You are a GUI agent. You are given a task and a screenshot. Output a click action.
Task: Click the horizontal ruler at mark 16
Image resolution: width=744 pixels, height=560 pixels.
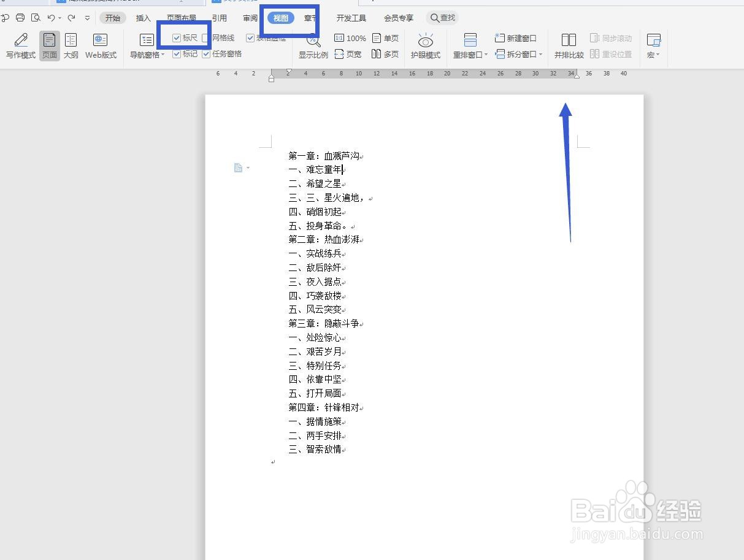point(412,73)
